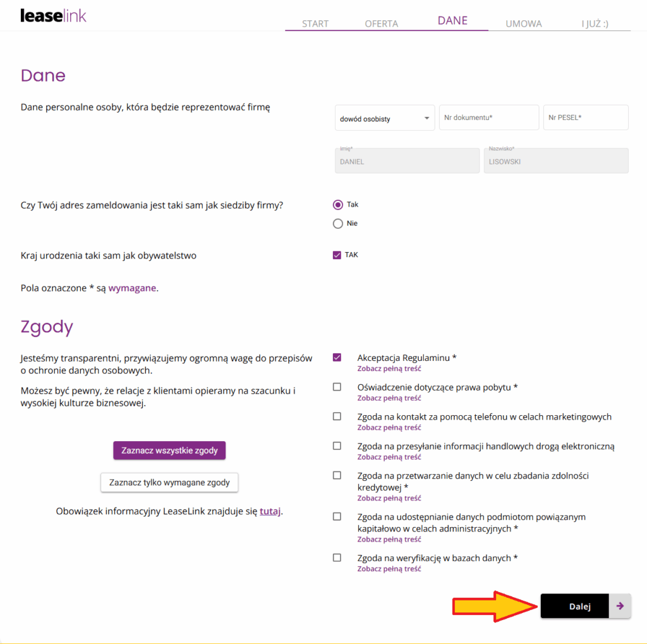
Task: Open the tutaj information obligation link
Action: click(270, 511)
